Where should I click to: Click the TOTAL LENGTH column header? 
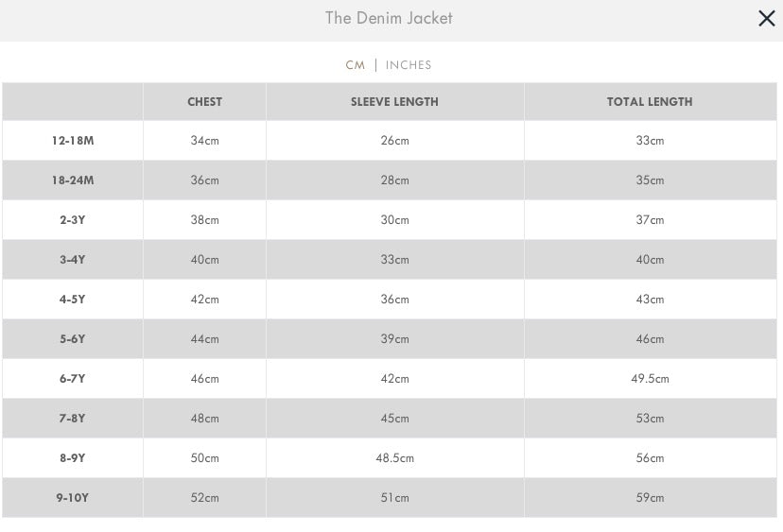(x=650, y=102)
